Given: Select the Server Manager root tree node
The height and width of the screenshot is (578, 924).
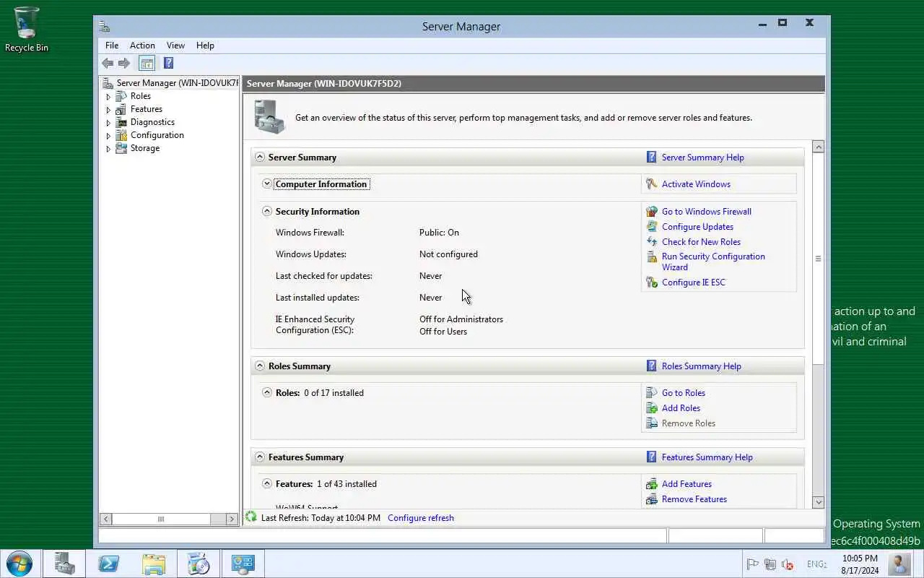Looking at the screenshot, I should pos(170,83).
